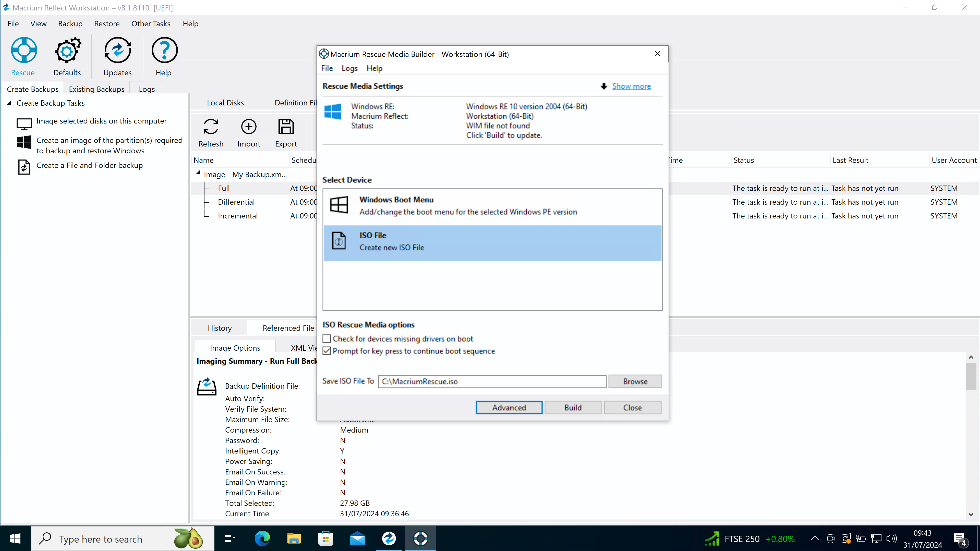980x551 pixels.
Task: Disable Prompt for key press on boot
Action: [x=327, y=350]
